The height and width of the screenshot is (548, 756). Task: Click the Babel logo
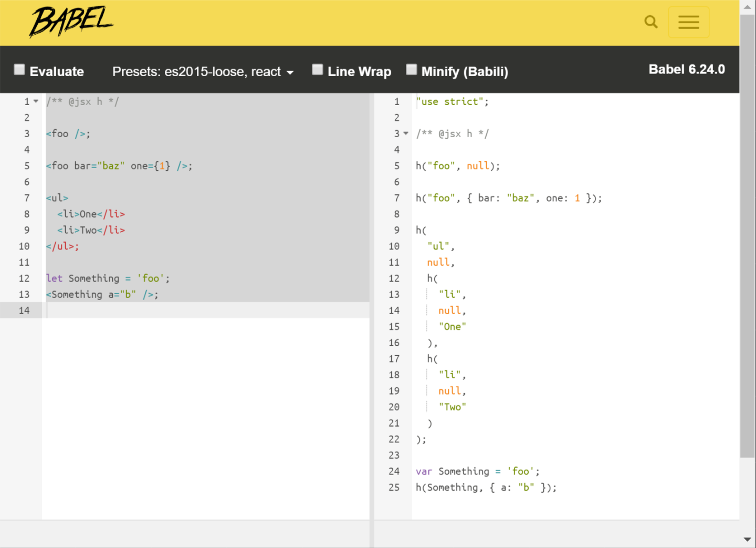click(x=71, y=22)
